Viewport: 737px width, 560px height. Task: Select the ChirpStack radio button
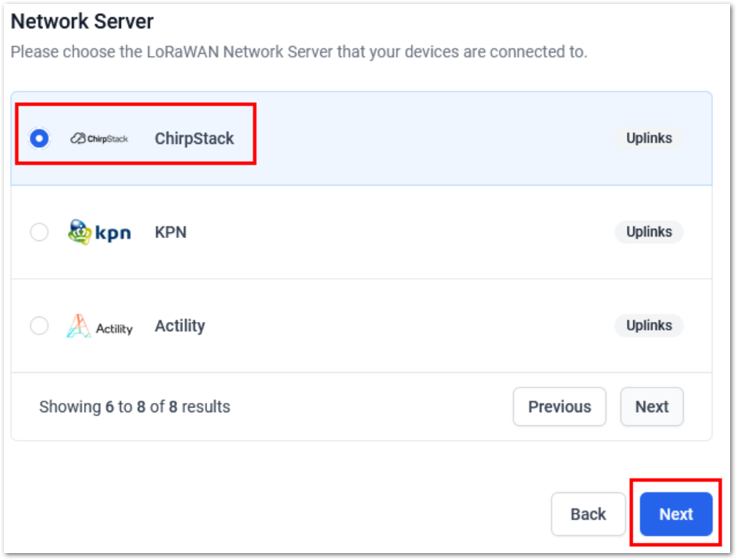(39, 139)
